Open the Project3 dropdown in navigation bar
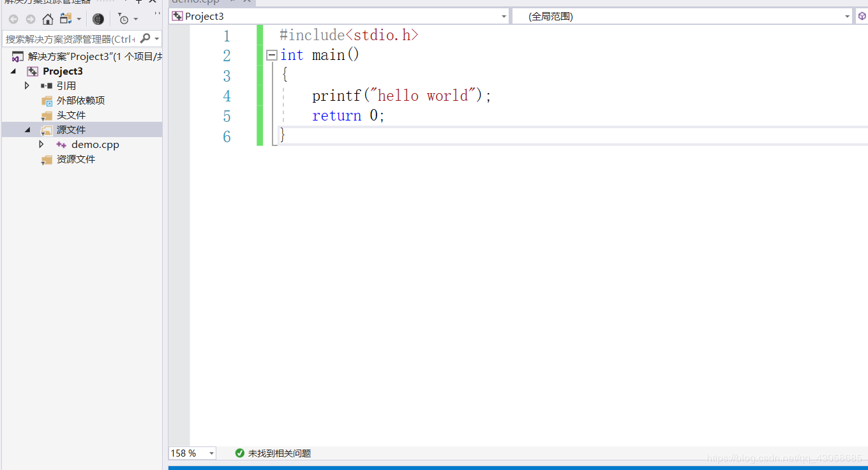The width and height of the screenshot is (868, 470). 504,15
